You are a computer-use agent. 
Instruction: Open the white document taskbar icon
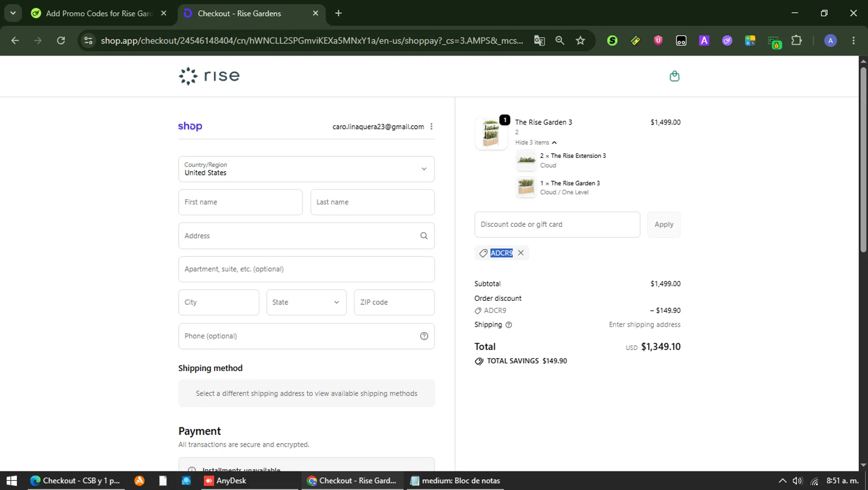pos(163,481)
